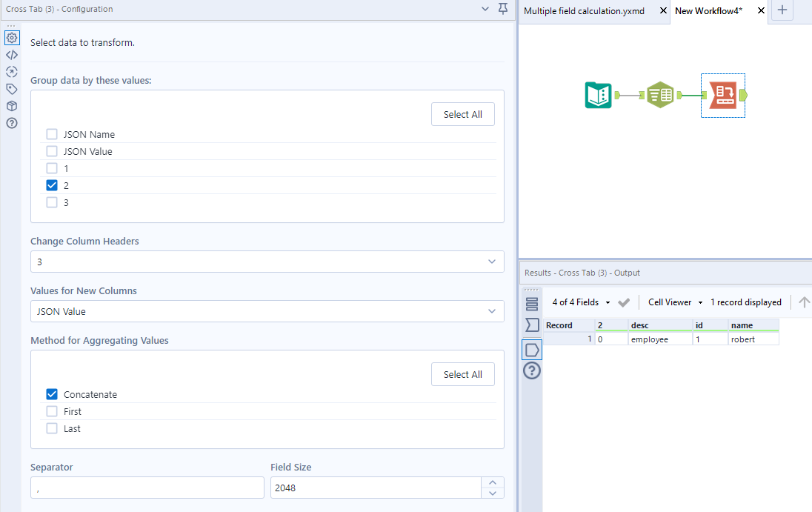
Task: Switch to the New Workflow4 tab
Action: coord(708,11)
